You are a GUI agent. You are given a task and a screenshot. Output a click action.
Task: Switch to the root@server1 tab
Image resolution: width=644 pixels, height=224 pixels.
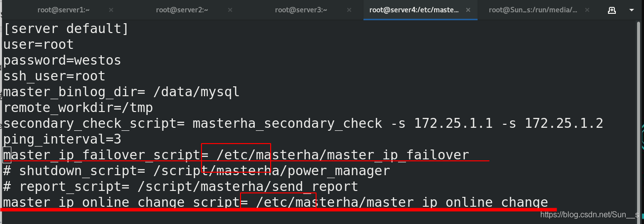point(64,9)
